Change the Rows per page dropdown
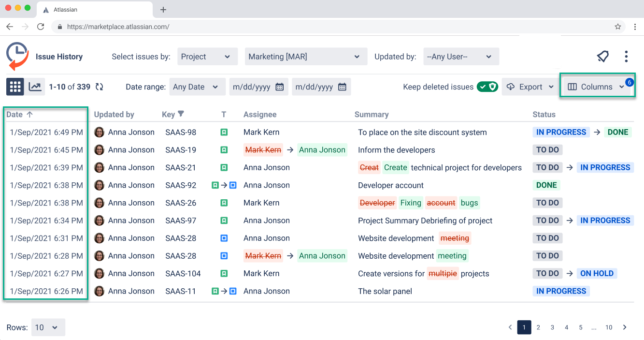 click(x=48, y=327)
